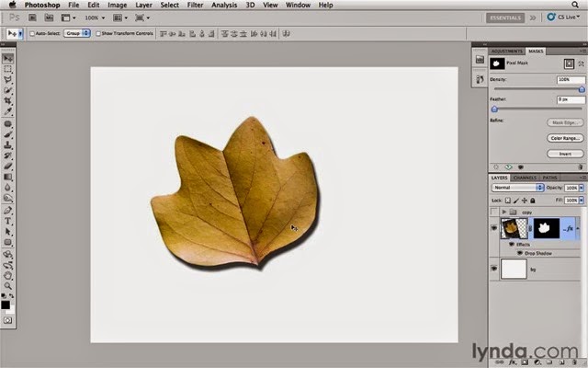Open the Filter menu
588x368 pixels.
[x=195, y=5]
